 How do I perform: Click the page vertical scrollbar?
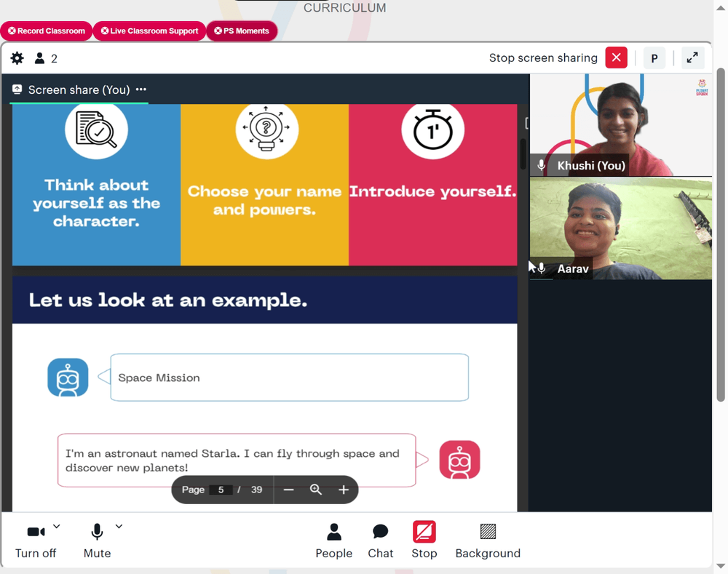pyautogui.click(x=721, y=234)
